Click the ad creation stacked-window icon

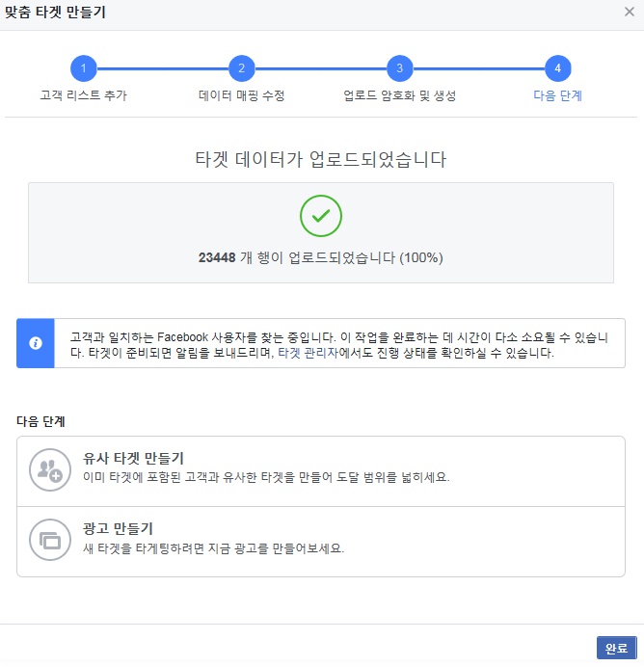pos(50,540)
